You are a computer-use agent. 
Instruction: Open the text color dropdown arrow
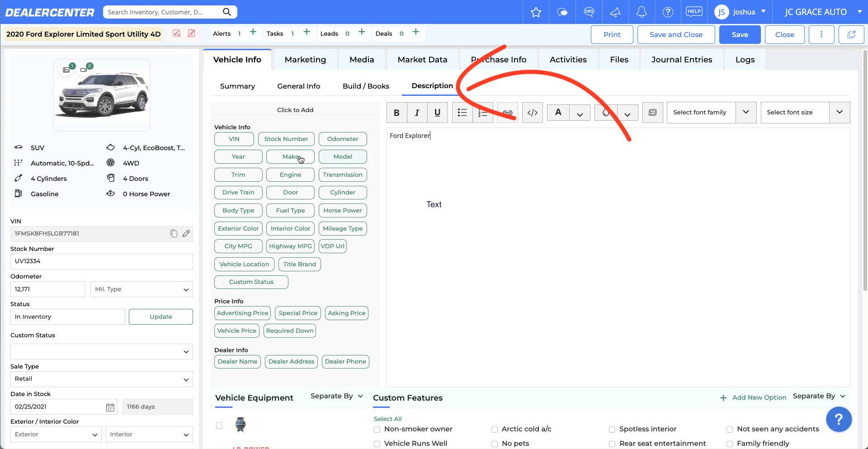point(580,113)
